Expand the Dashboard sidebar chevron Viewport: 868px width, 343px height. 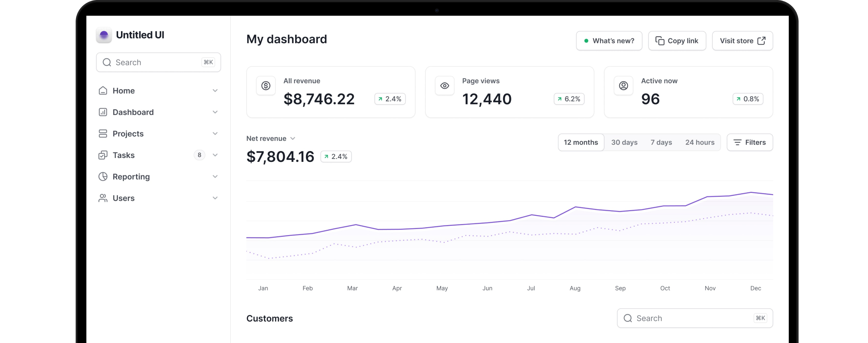pyautogui.click(x=215, y=112)
